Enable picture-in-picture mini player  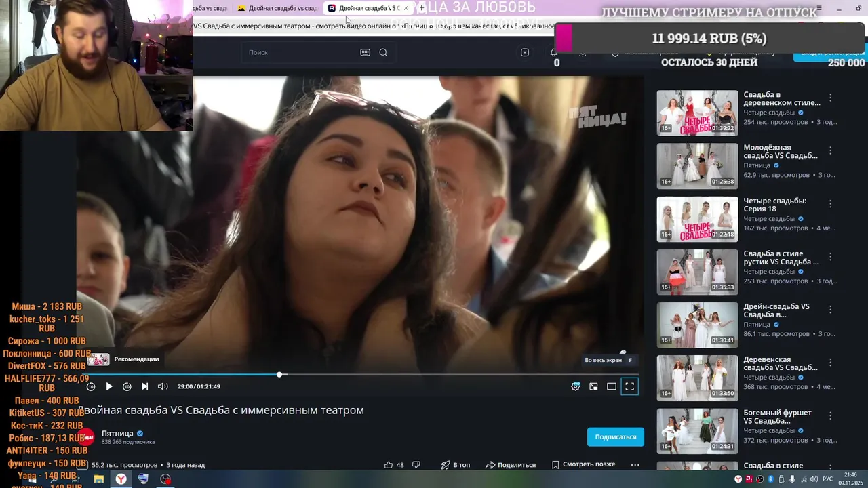(x=593, y=386)
